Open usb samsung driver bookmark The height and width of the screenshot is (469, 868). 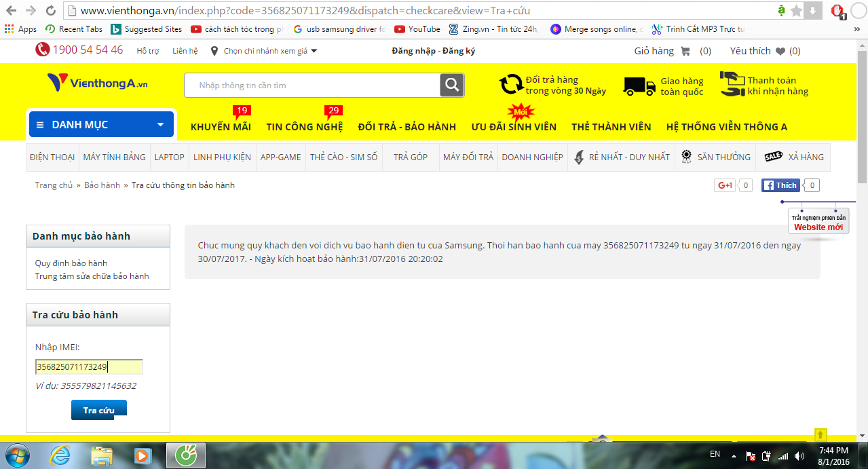click(x=339, y=29)
